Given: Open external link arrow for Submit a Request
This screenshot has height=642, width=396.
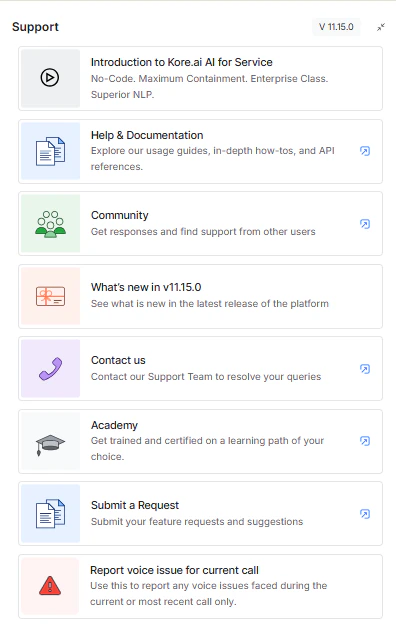Looking at the screenshot, I should [365, 514].
